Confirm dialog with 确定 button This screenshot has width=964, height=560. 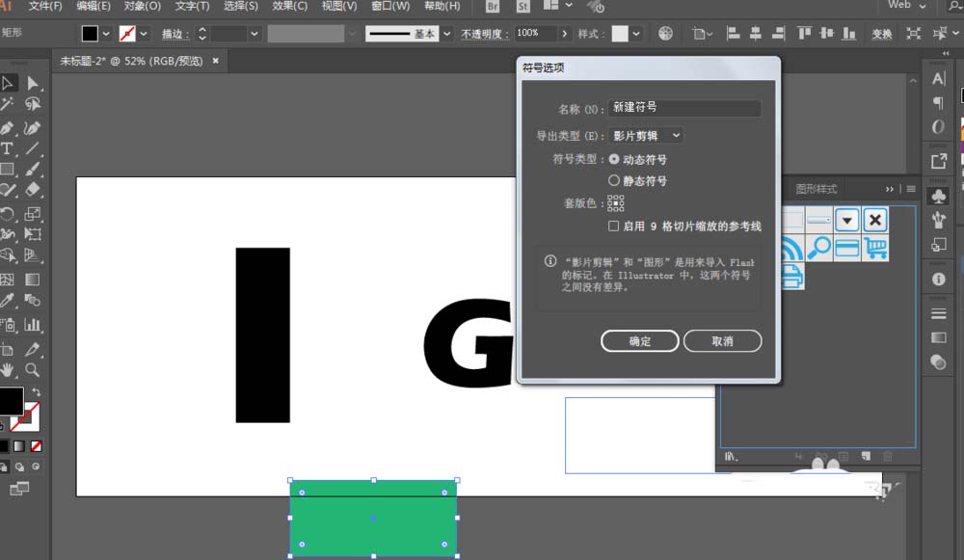pyautogui.click(x=639, y=341)
